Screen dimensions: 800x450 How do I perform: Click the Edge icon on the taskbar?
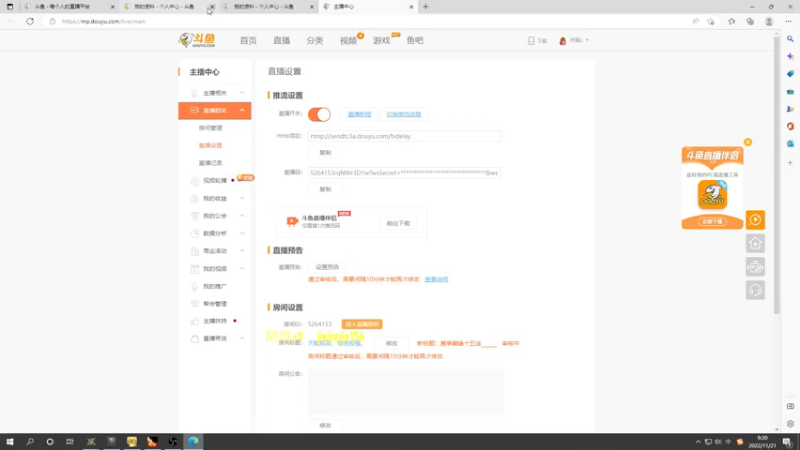(x=193, y=442)
